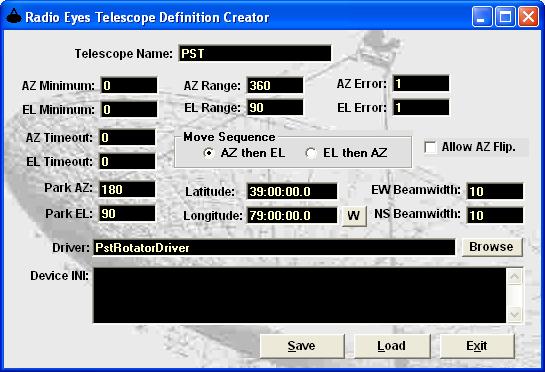Click the NS Beamwidth input field
Viewport: 545px width, 372px height.
(495, 216)
